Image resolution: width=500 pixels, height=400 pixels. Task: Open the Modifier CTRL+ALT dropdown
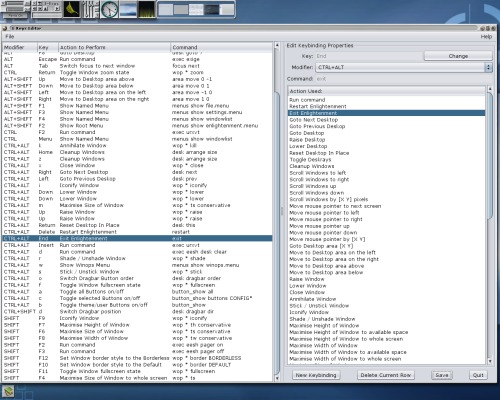[x=404, y=67]
